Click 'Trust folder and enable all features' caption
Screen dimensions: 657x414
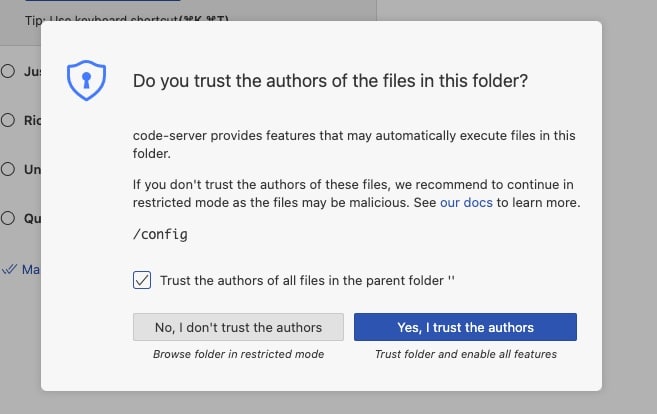(x=466, y=354)
